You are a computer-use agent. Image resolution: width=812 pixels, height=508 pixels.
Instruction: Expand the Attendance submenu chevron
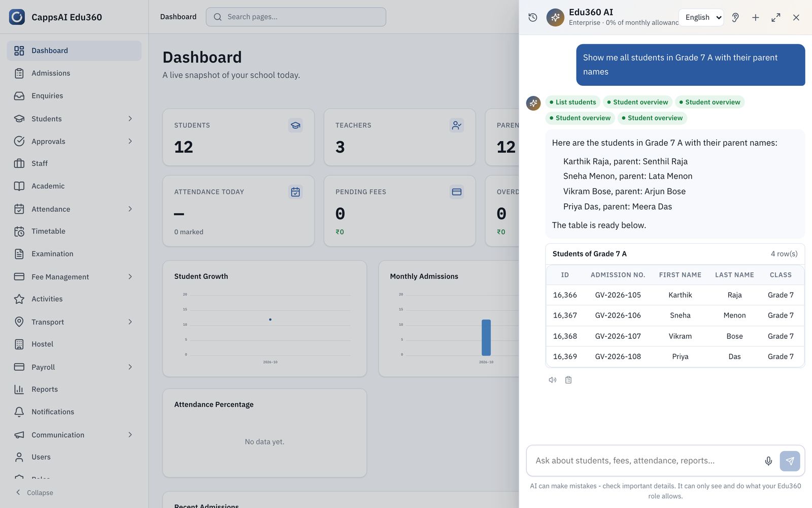pyautogui.click(x=130, y=209)
